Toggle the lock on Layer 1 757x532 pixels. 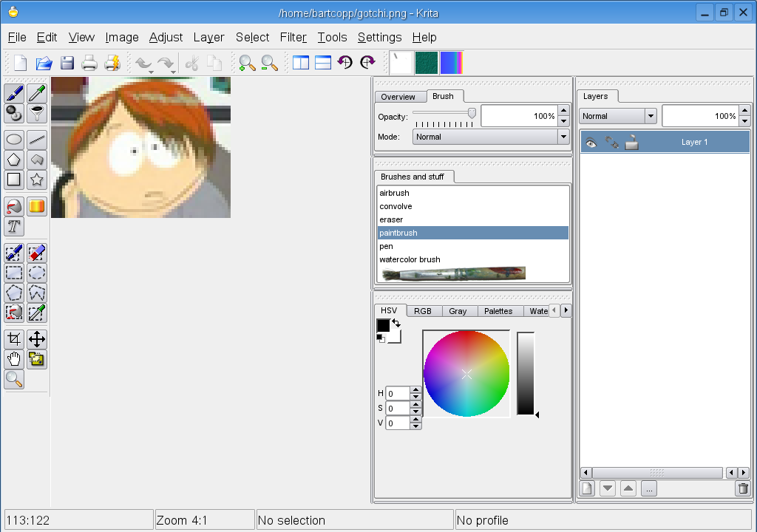(632, 143)
